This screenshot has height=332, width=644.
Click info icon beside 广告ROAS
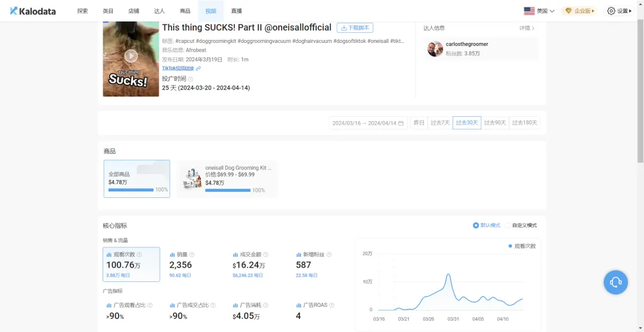coord(331,305)
